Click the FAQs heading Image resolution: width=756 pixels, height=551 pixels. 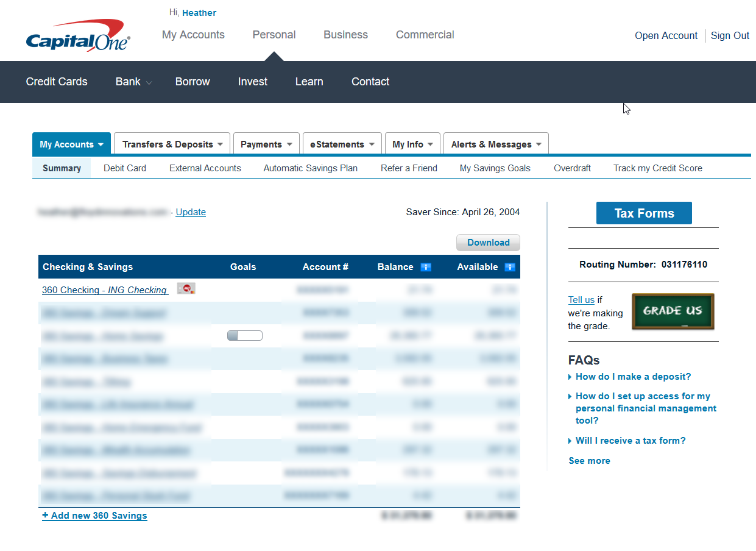[x=584, y=360]
